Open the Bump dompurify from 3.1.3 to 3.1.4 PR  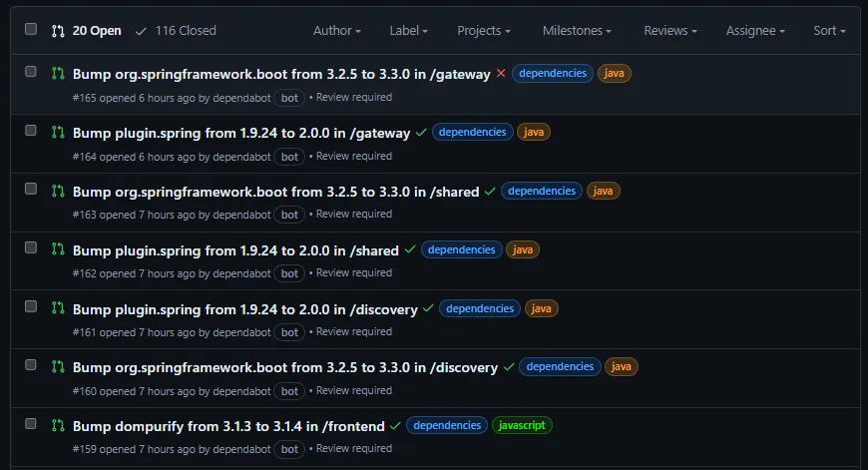point(228,426)
